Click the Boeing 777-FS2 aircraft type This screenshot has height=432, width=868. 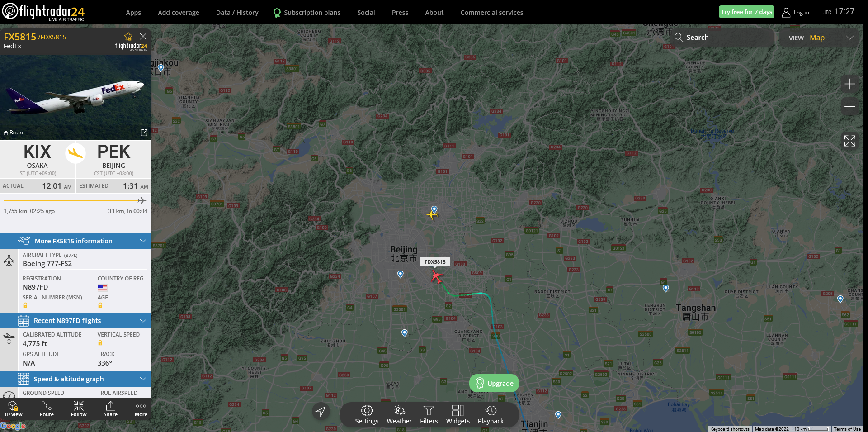pyautogui.click(x=47, y=264)
